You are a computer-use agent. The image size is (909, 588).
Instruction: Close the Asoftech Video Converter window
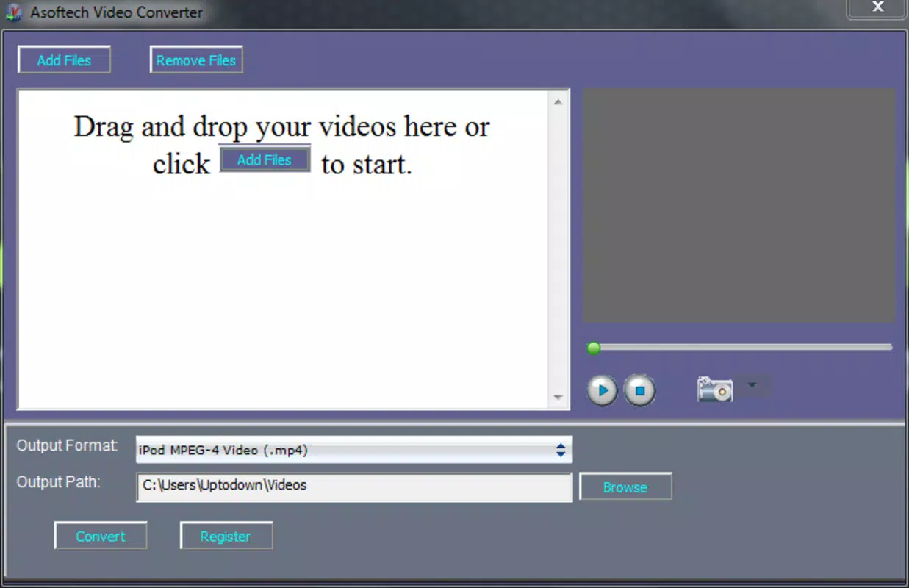[x=877, y=8]
